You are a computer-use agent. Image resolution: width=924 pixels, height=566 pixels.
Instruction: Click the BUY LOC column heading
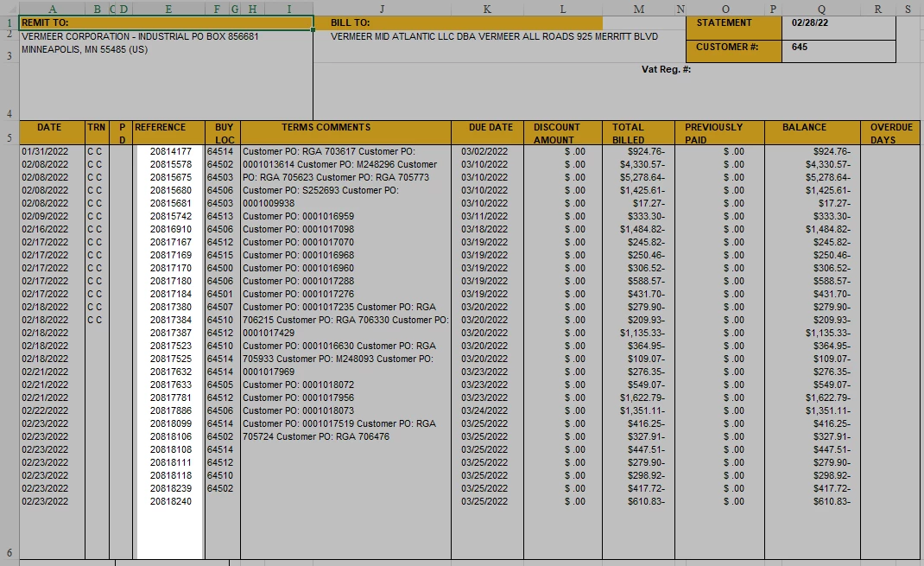tap(224, 133)
